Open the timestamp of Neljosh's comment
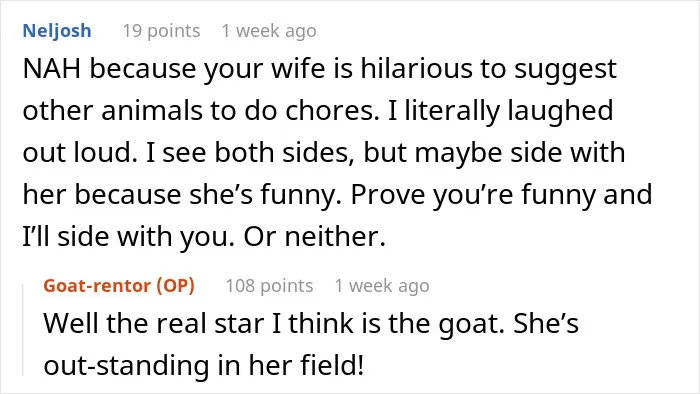This screenshot has width=700, height=394. click(x=269, y=31)
